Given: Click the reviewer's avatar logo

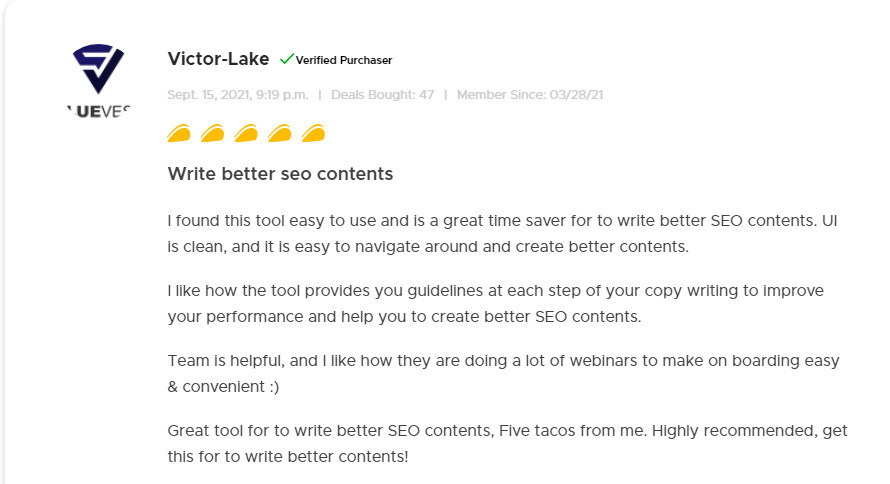Looking at the screenshot, I should click(98, 81).
